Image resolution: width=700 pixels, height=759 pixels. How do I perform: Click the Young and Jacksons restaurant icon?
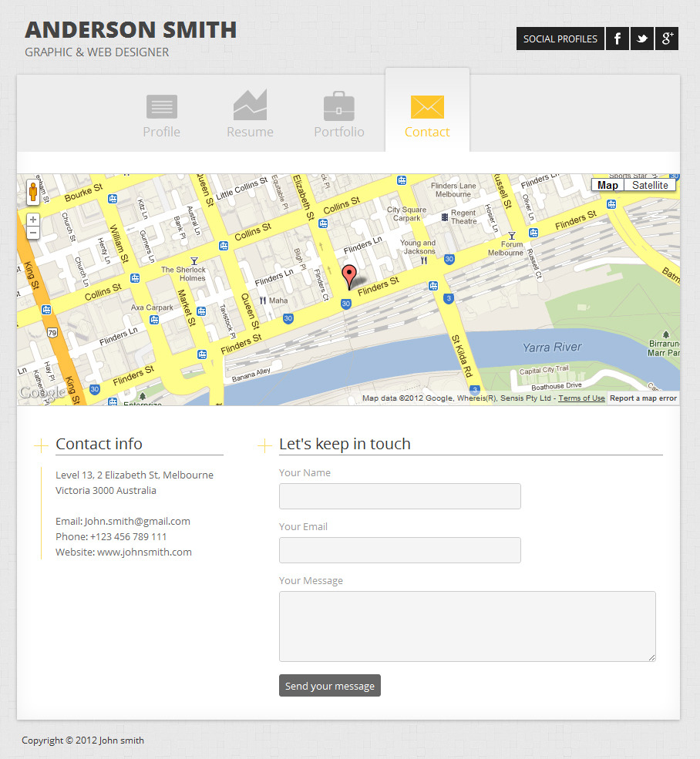click(x=424, y=261)
